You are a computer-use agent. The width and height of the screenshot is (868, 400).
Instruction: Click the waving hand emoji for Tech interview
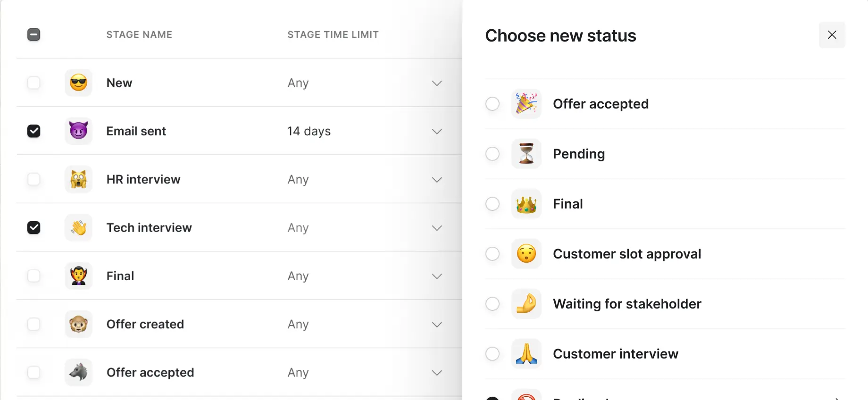click(78, 228)
